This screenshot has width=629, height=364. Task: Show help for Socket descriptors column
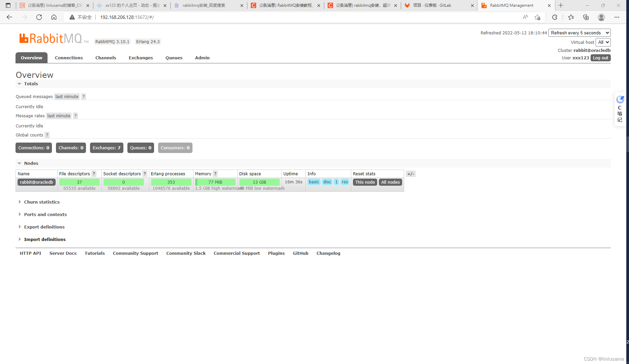coord(145,174)
